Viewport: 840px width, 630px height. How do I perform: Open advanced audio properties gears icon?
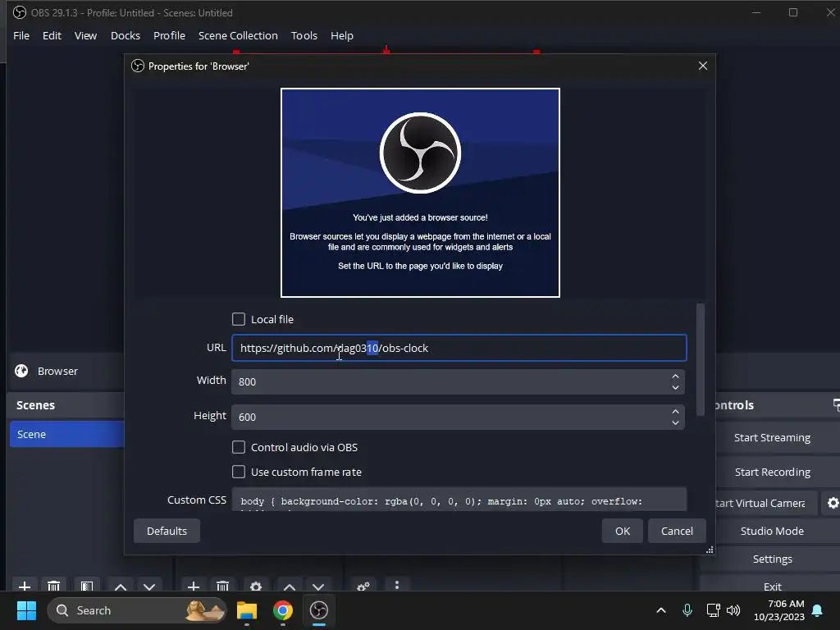click(363, 586)
